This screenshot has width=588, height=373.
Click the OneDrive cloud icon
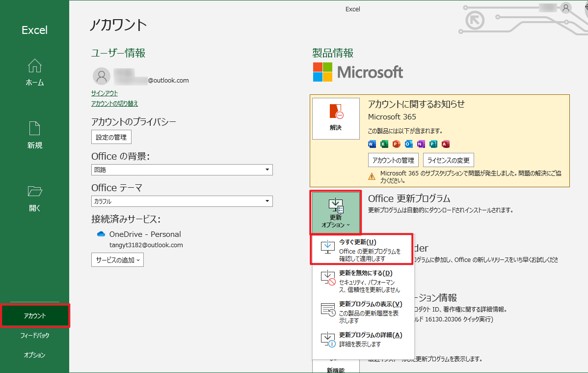(x=101, y=234)
